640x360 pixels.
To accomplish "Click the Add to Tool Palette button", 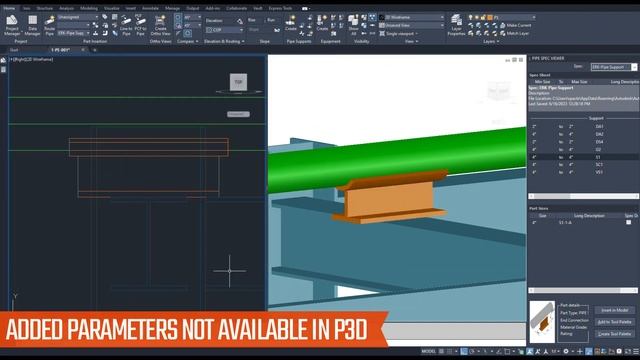I will pyautogui.click(x=615, y=322).
